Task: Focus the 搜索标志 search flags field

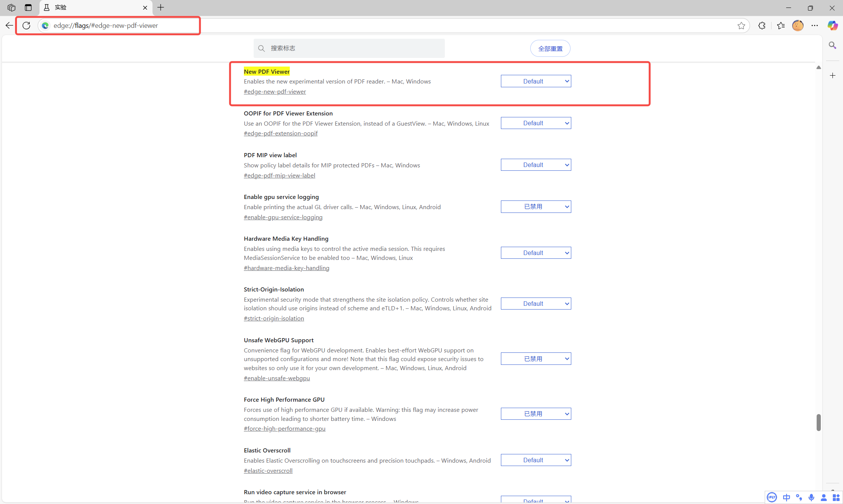Action: (x=354, y=49)
